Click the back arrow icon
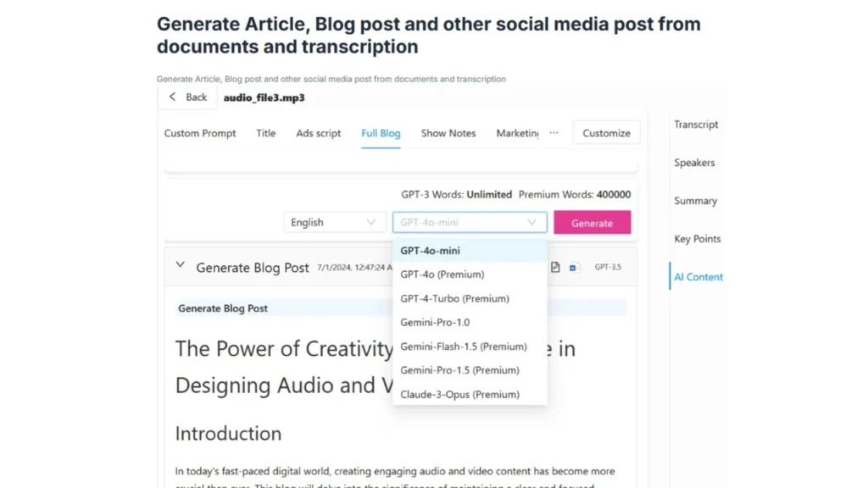868x488 pixels. (173, 97)
